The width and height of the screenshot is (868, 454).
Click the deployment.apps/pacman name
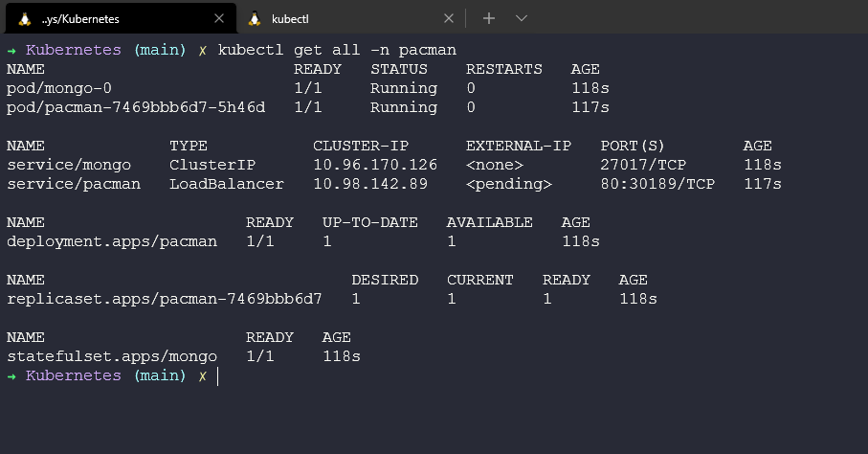click(x=112, y=241)
